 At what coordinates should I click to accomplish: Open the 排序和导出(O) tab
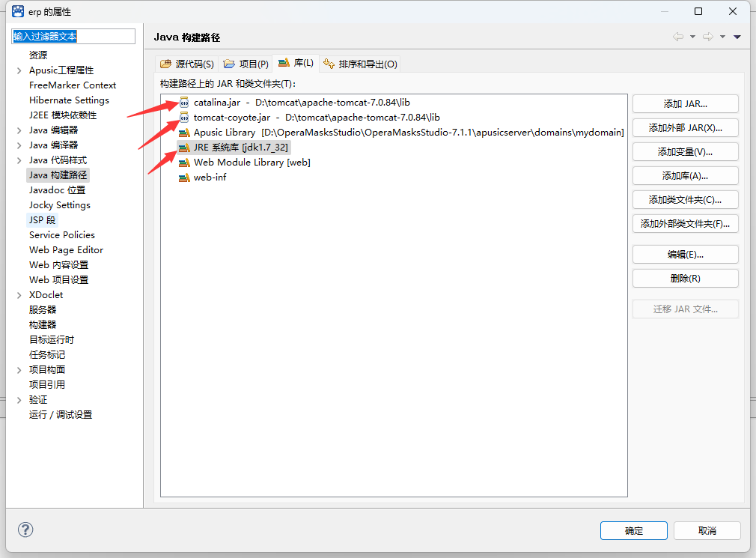(x=360, y=64)
